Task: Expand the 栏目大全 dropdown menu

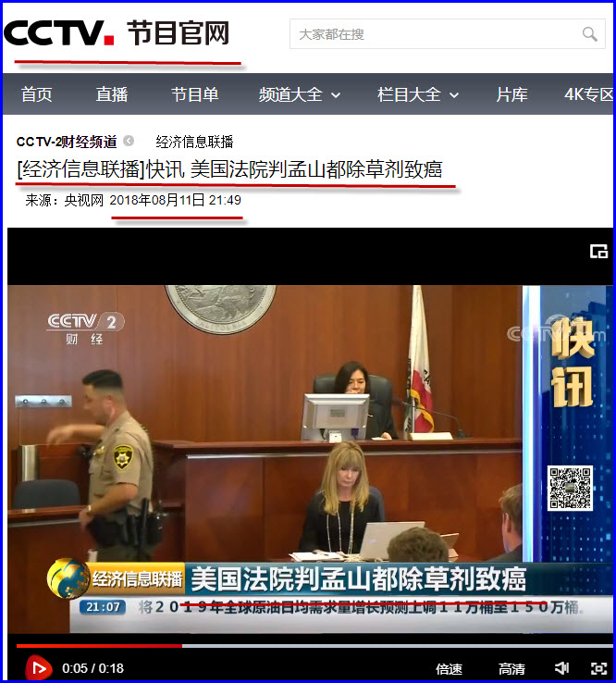Action: 418,94
